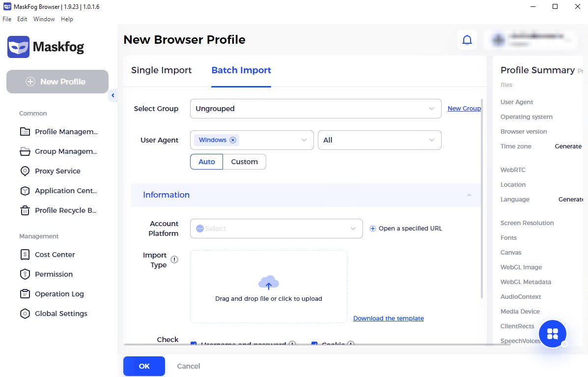Collapse the Information section chevron
The image size is (588, 377).
coord(469,195)
